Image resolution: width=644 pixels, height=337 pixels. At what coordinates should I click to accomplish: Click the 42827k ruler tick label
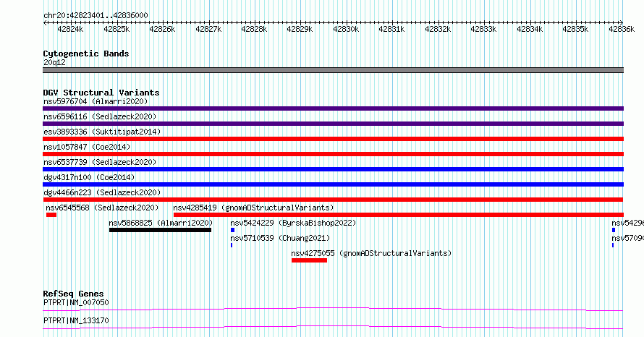click(208, 29)
